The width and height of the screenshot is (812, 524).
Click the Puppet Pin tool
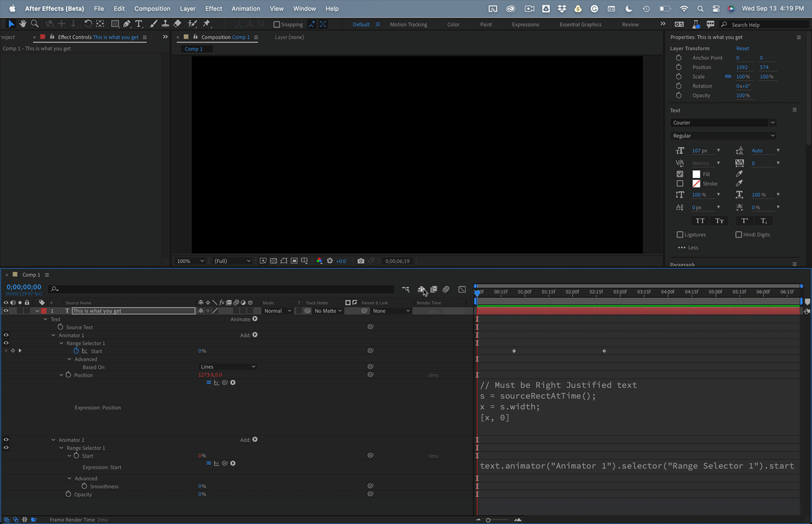pos(207,24)
